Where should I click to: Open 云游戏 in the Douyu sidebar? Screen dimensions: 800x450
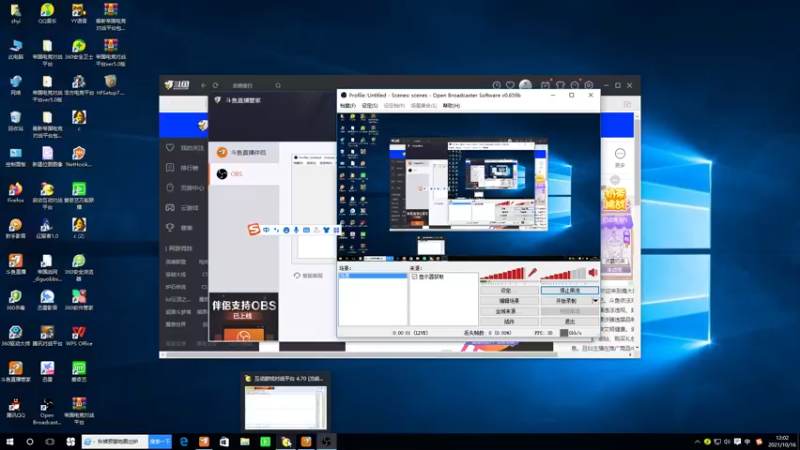point(183,208)
